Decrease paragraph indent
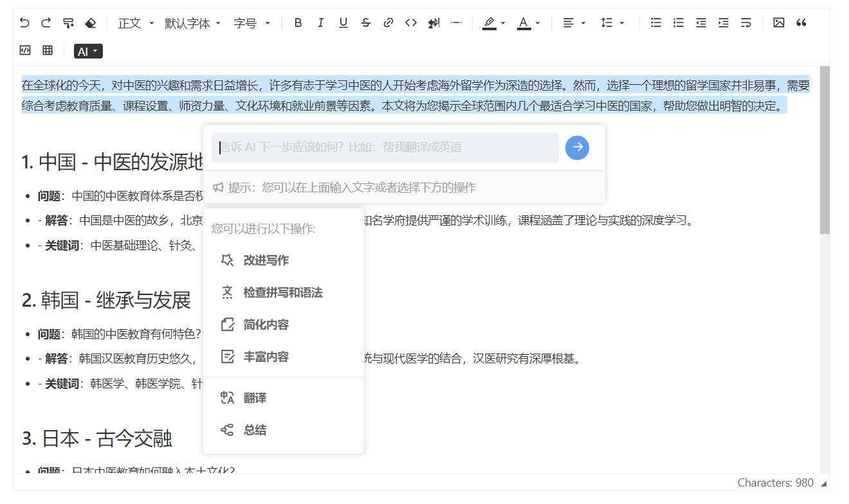The height and width of the screenshot is (504, 849). 701,23
